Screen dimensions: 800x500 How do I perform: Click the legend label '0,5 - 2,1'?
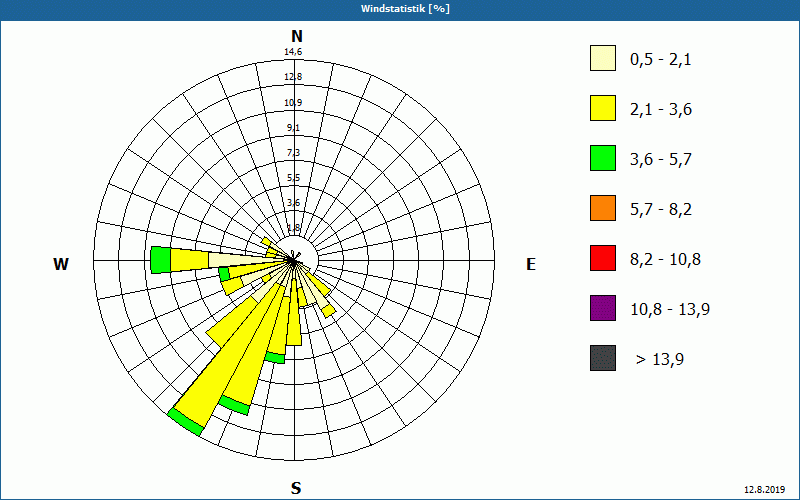(661, 60)
